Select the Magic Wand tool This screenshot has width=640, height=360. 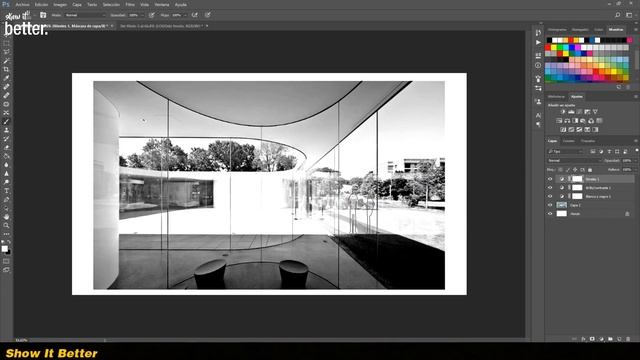[6, 60]
